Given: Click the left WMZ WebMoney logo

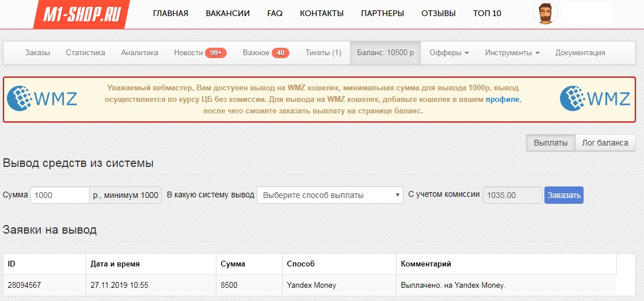Looking at the screenshot, I should tap(43, 99).
